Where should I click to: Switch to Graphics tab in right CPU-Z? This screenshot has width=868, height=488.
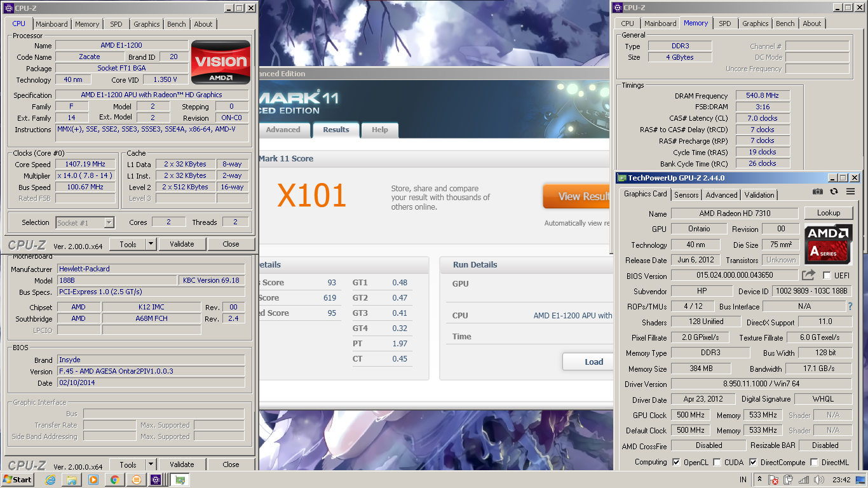(756, 24)
